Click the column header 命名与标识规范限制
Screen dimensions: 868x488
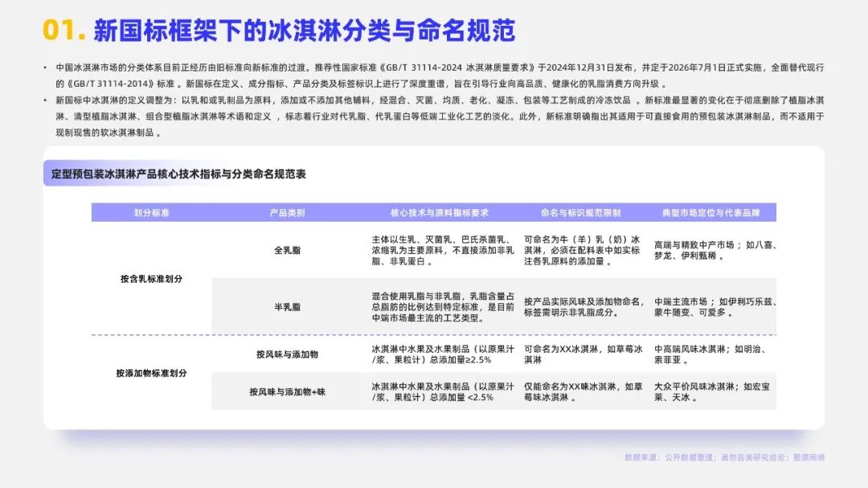580,213
